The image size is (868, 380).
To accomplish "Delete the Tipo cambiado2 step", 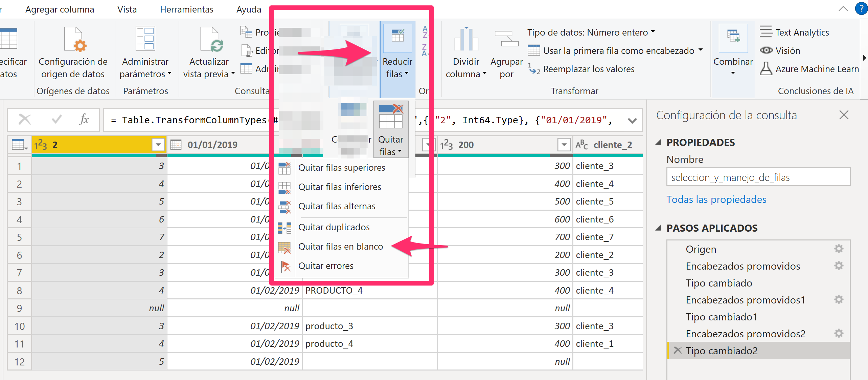I will tap(678, 350).
